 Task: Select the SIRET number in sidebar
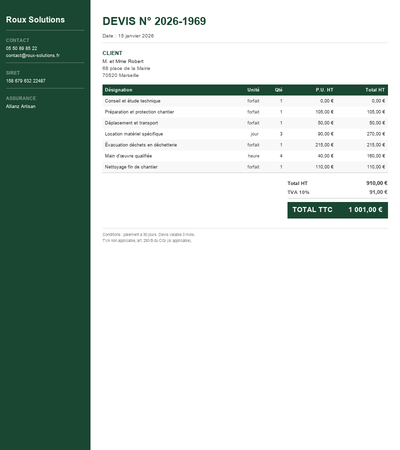tap(26, 81)
